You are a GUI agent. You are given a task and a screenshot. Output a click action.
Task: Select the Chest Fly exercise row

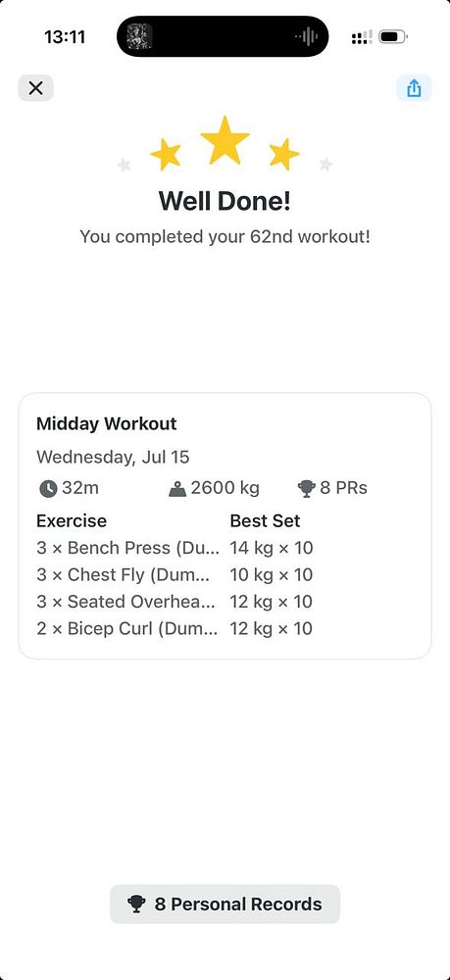(x=175, y=575)
